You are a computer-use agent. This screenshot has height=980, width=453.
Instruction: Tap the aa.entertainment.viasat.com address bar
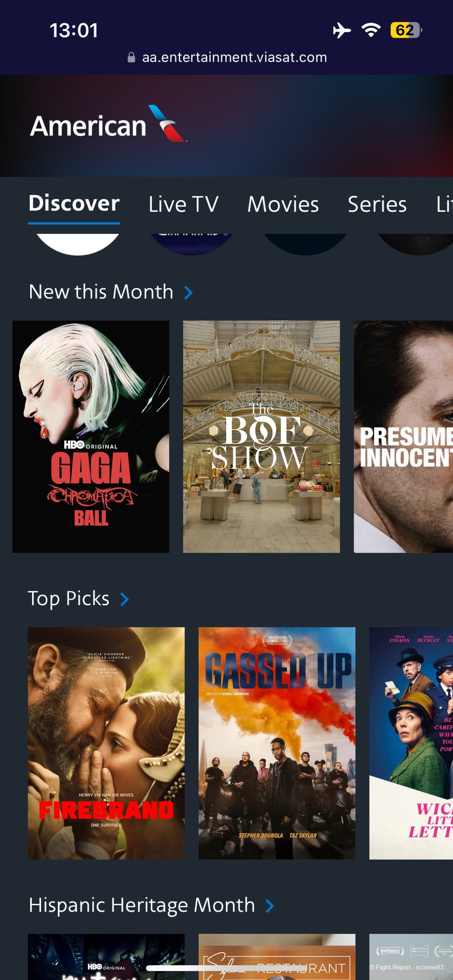click(x=227, y=57)
